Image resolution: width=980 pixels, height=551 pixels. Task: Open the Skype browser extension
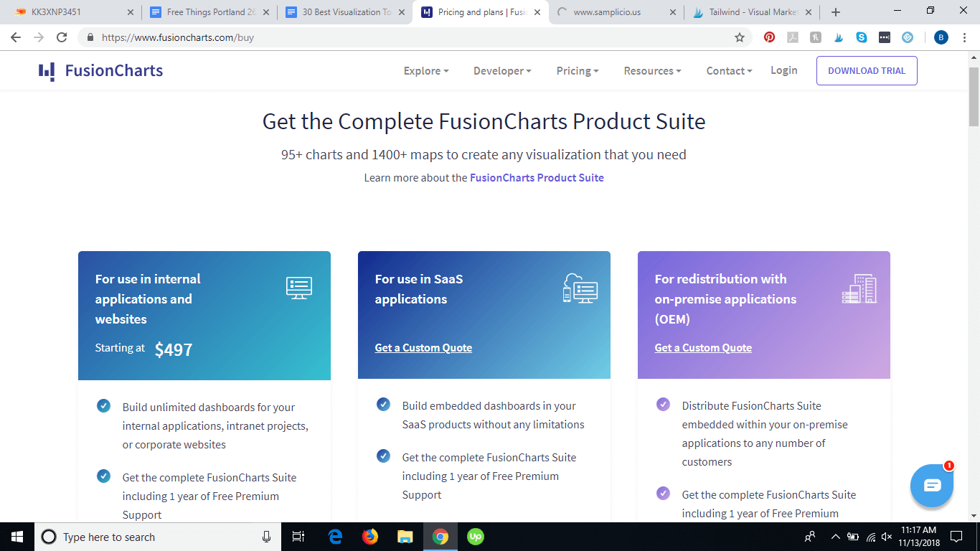[861, 37]
